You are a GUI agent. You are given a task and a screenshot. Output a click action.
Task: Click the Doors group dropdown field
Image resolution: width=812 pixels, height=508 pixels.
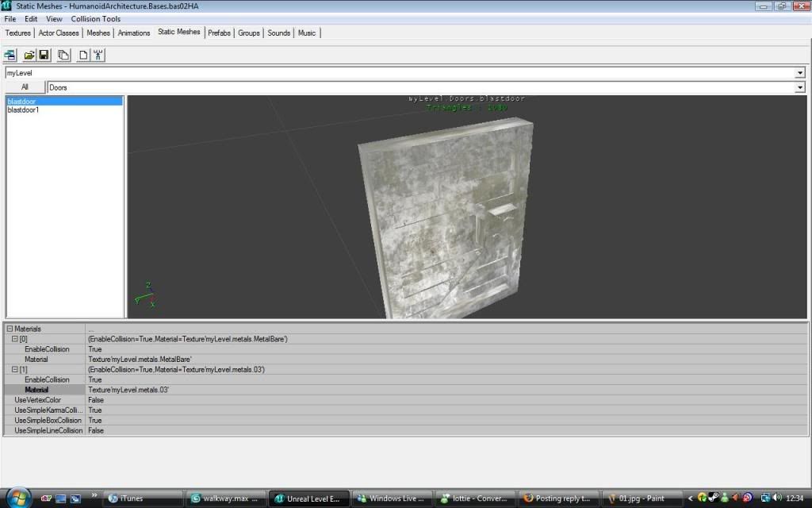click(x=420, y=87)
